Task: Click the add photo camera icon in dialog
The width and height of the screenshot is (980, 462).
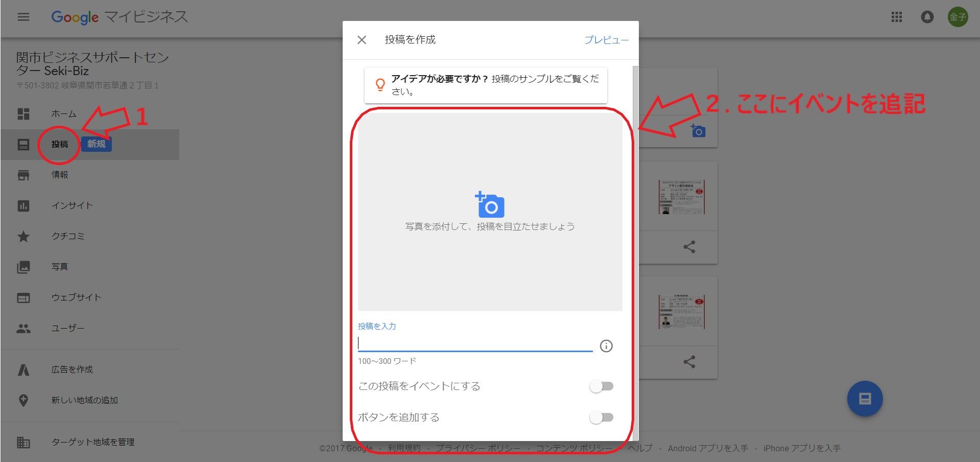Action: pos(490,204)
